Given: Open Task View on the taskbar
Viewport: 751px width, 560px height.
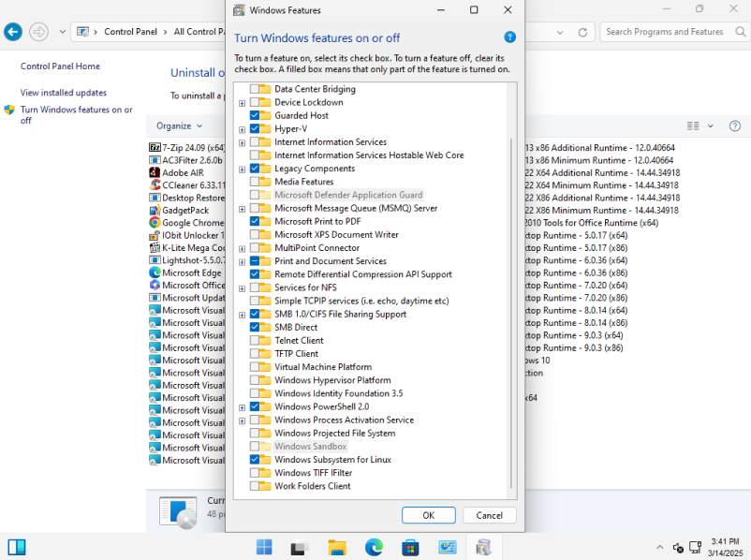Looking at the screenshot, I should point(301,547).
